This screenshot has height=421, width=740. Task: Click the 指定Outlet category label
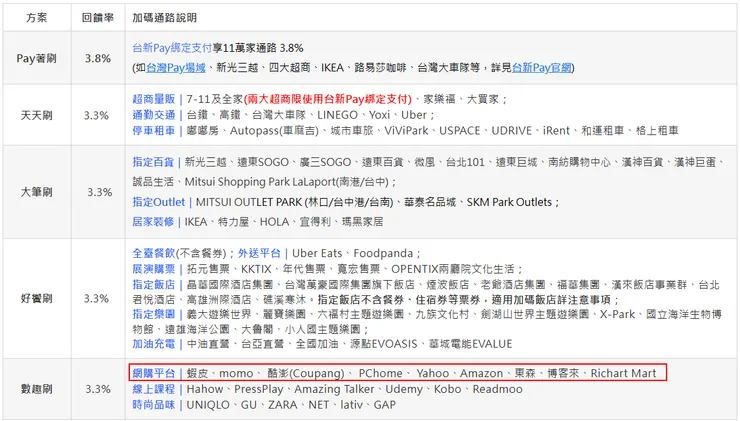click(159, 202)
